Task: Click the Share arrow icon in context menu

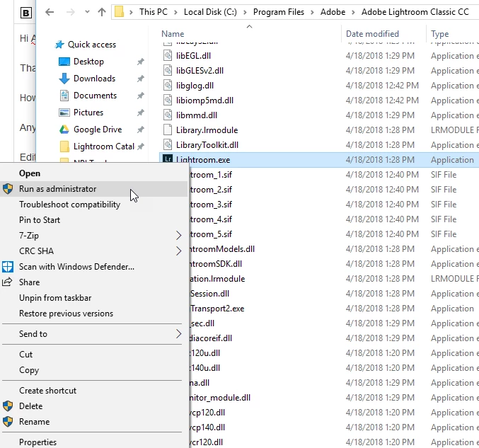Action: (7, 282)
